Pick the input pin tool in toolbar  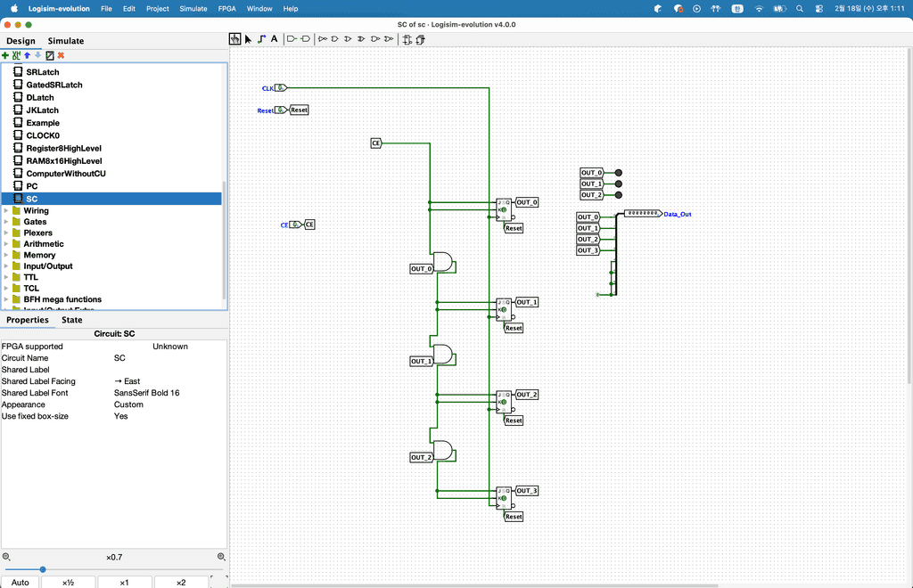click(292, 39)
